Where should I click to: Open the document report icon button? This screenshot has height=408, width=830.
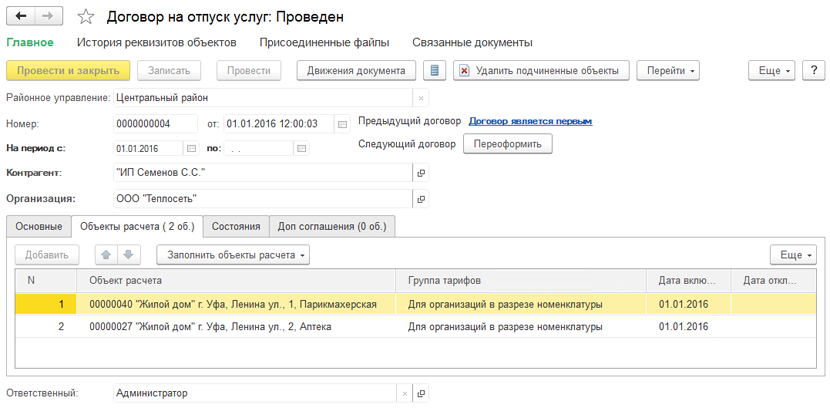tap(434, 71)
